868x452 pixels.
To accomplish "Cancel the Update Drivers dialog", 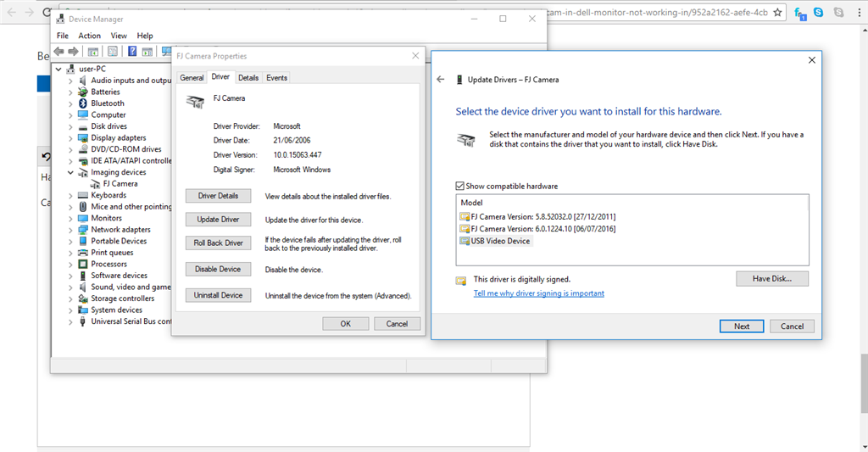I will click(x=792, y=326).
